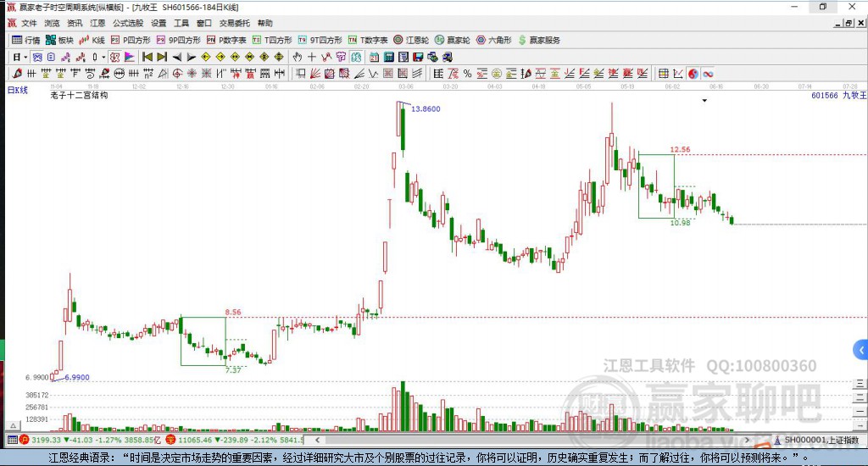Click the Gann fan lines icon
Viewport: 868px width, 466px height.
[x=315, y=74]
